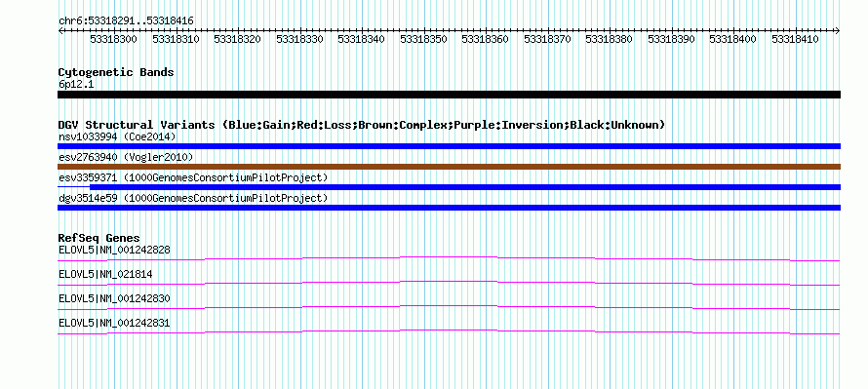The height and width of the screenshot is (389, 868).
Task: Click the blue dgv3514e59 gain bar
Action: click(x=449, y=208)
